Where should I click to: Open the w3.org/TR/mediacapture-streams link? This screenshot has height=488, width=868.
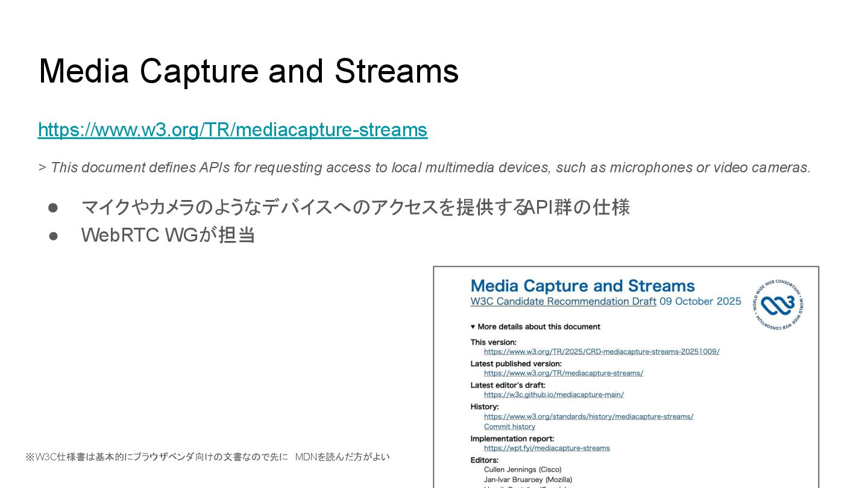coord(233,130)
